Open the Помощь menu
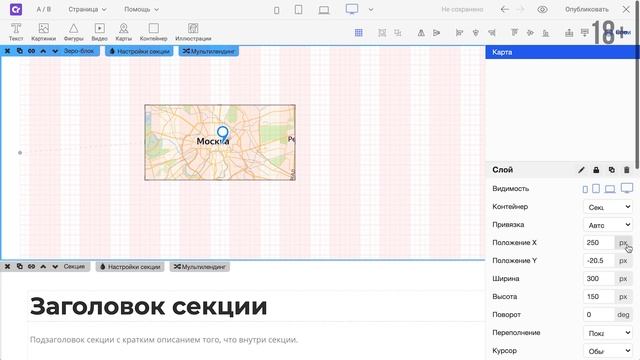 (x=141, y=9)
